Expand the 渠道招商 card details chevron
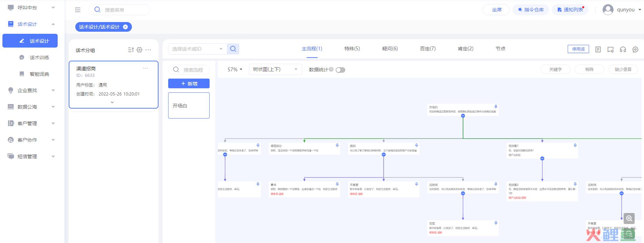The image size is (644, 243). (x=112, y=102)
